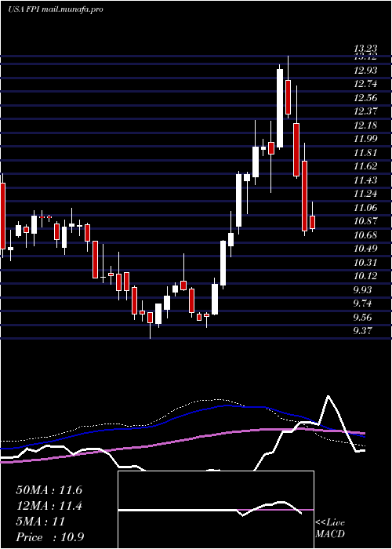Select the 12.74 price axis label
392x549 pixels.
[x=366, y=84]
